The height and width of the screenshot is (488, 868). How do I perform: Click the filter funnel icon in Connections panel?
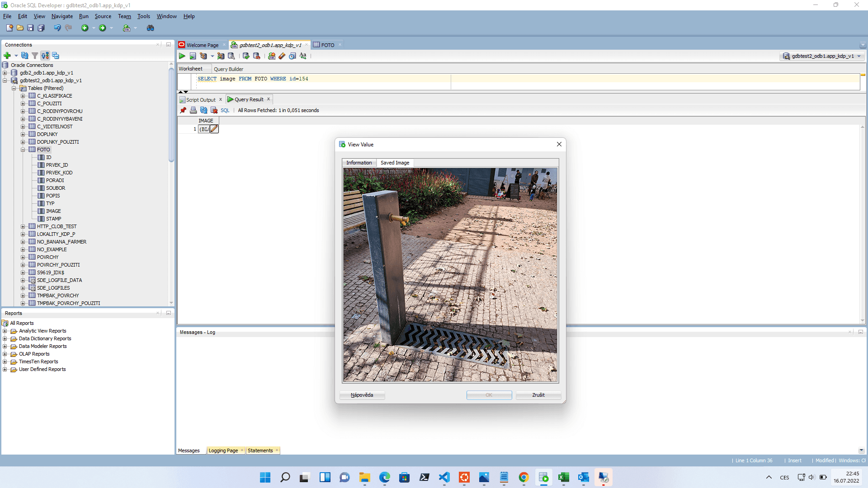(x=35, y=56)
